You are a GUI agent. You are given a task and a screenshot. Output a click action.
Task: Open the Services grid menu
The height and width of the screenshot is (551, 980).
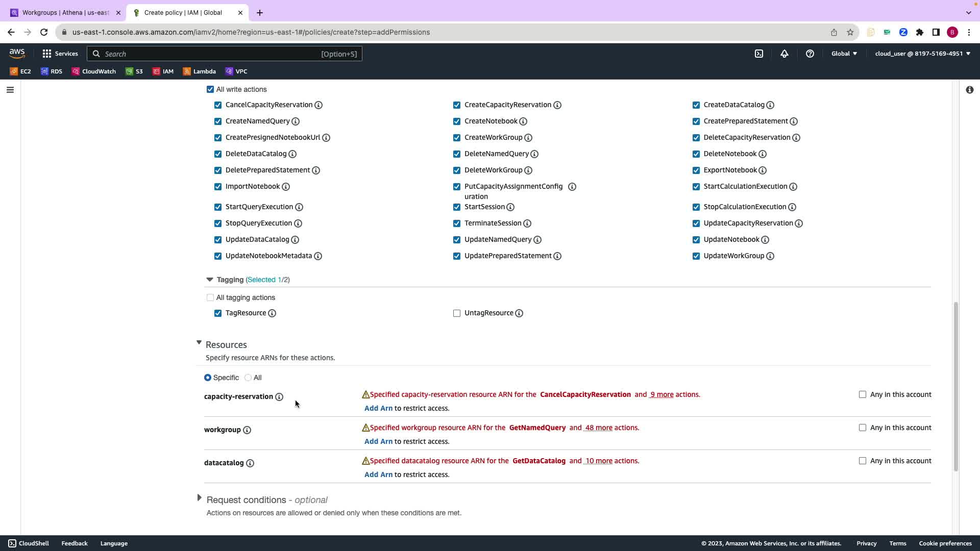tap(60, 54)
